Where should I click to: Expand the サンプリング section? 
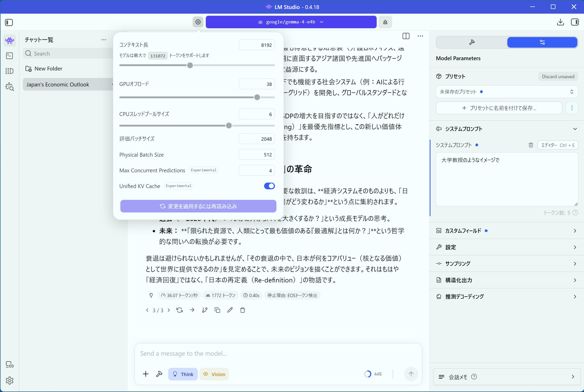pyautogui.click(x=507, y=264)
